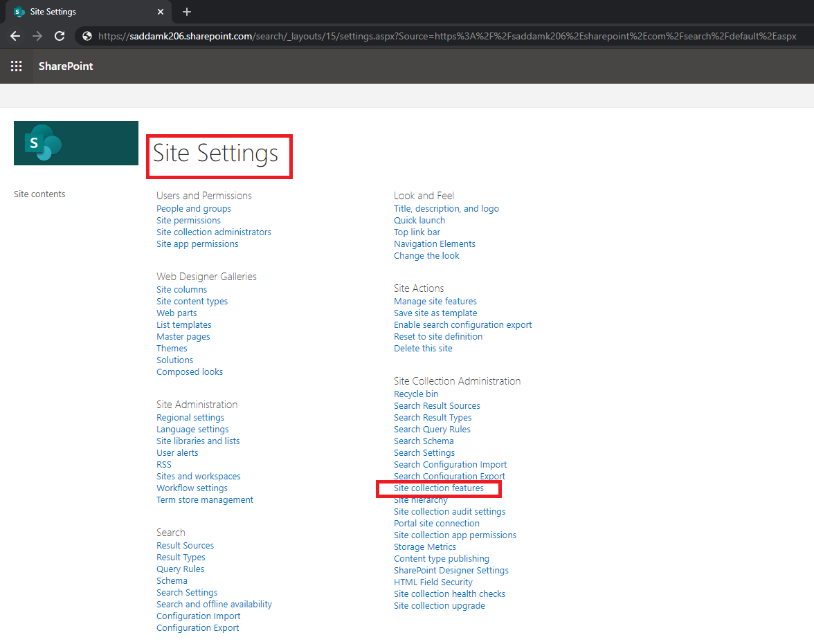Open Result Sources under Search section
This screenshot has width=814, height=644.
click(x=186, y=545)
